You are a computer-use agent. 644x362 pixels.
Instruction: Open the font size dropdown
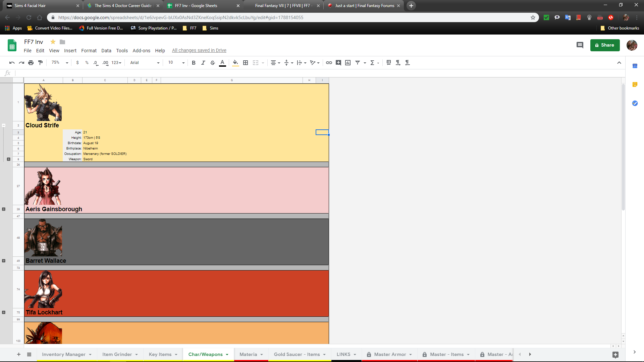click(176, 63)
